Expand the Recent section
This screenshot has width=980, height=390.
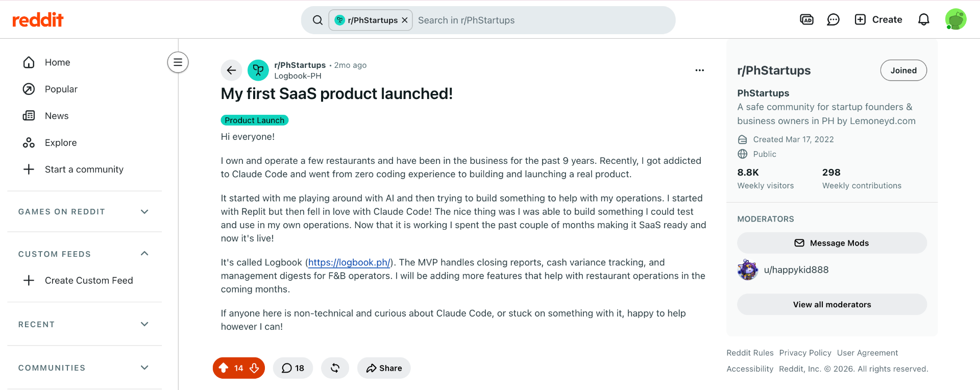click(x=85, y=325)
